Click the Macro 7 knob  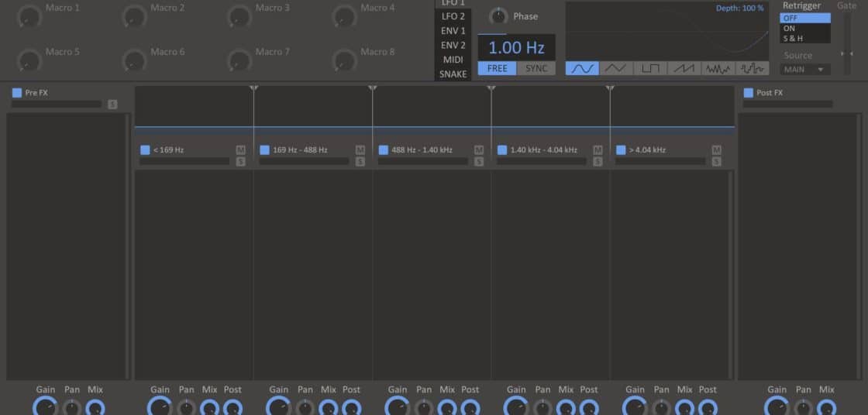point(239,60)
